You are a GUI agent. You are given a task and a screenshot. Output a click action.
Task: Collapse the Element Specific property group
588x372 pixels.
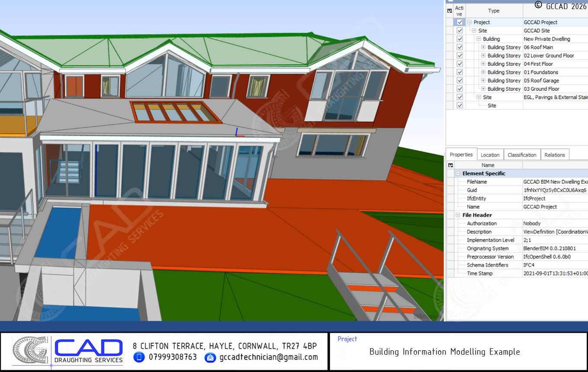tap(458, 174)
